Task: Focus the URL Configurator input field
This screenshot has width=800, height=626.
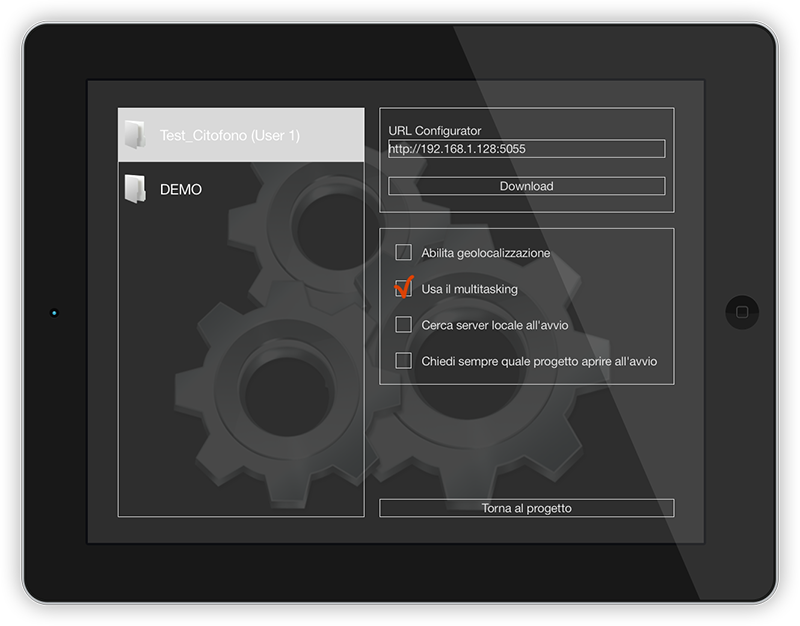Action: (x=527, y=149)
